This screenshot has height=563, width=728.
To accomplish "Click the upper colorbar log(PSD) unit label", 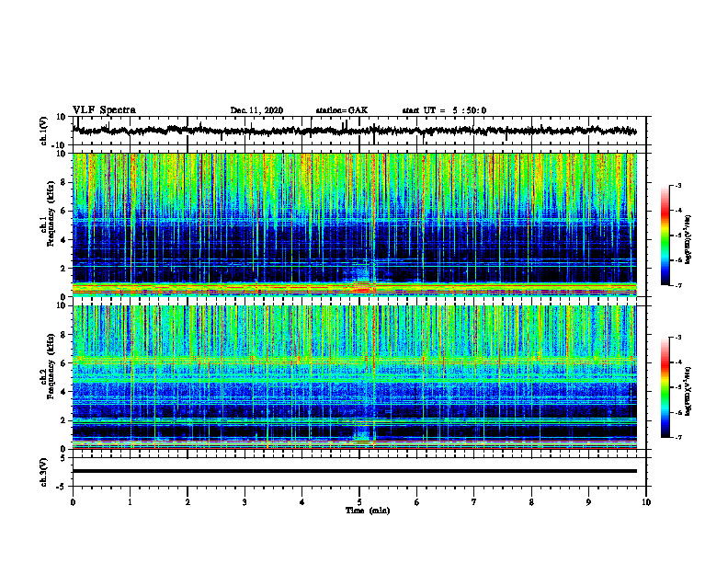I will point(689,239).
